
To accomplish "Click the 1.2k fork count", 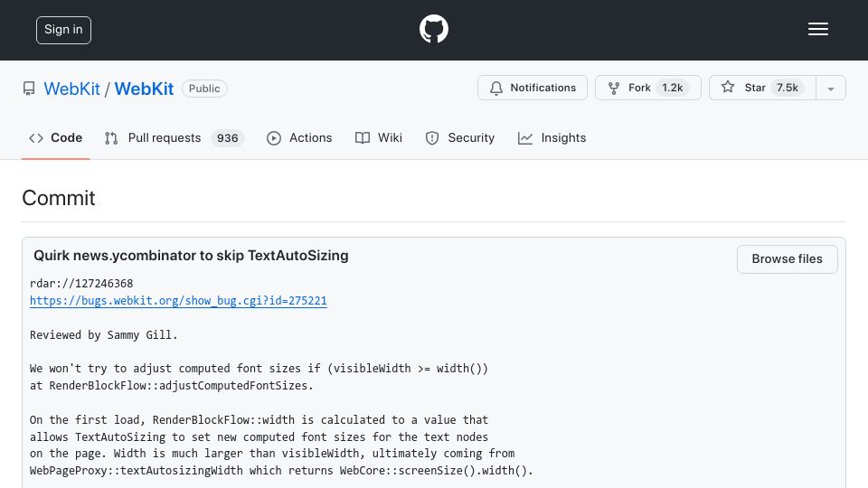I will 673,88.
